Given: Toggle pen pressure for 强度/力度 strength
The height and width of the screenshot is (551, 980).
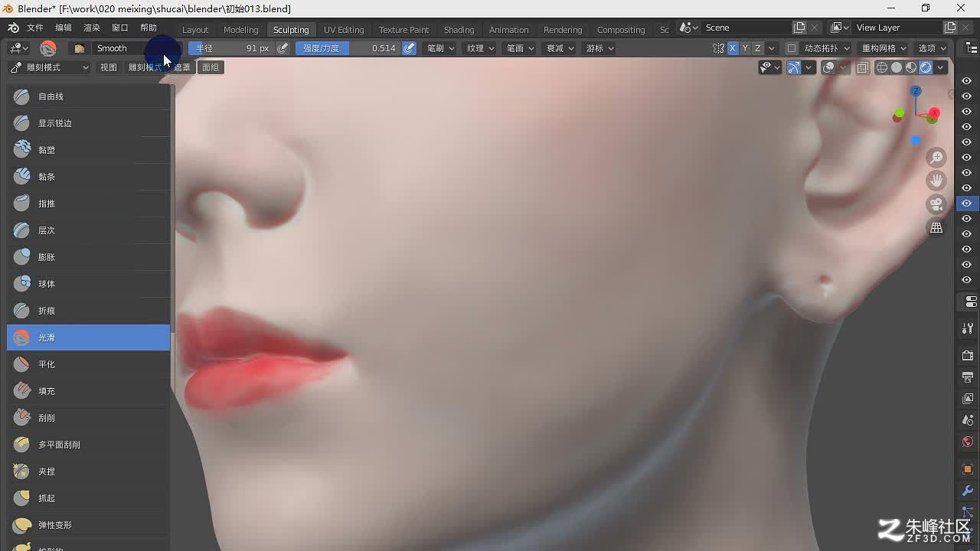Looking at the screenshot, I should (x=410, y=48).
